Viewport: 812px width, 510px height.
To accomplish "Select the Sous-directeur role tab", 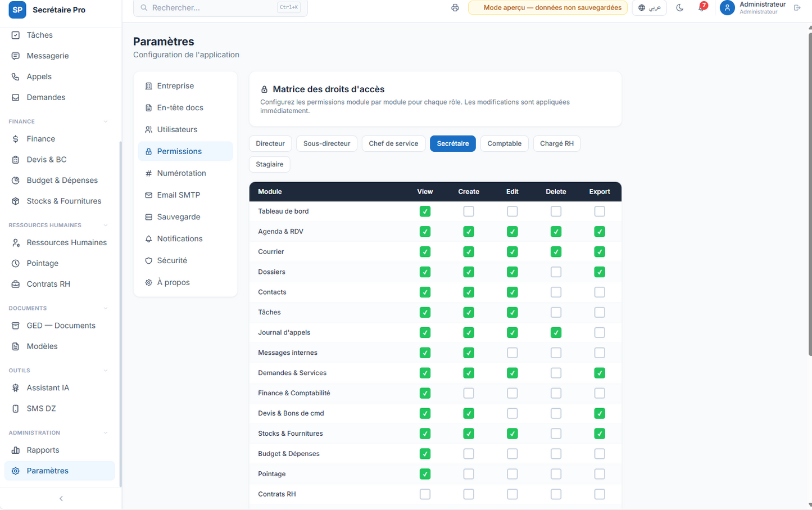I will (x=326, y=144).
